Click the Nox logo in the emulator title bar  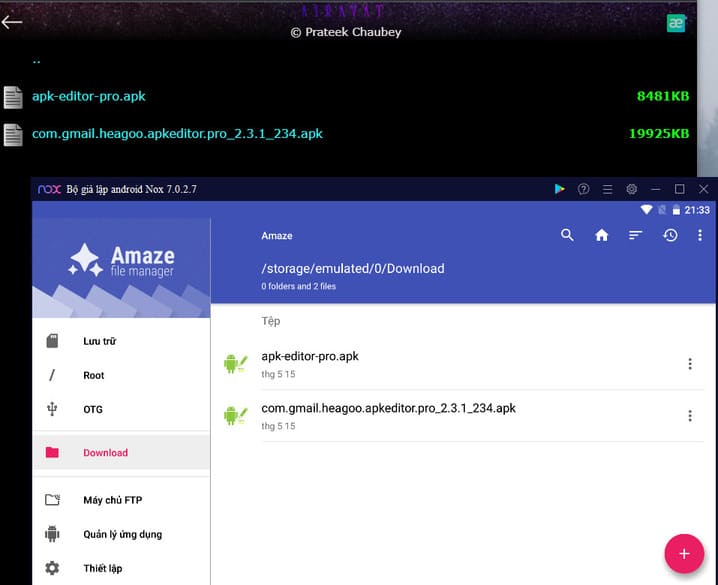pos(49,189)
